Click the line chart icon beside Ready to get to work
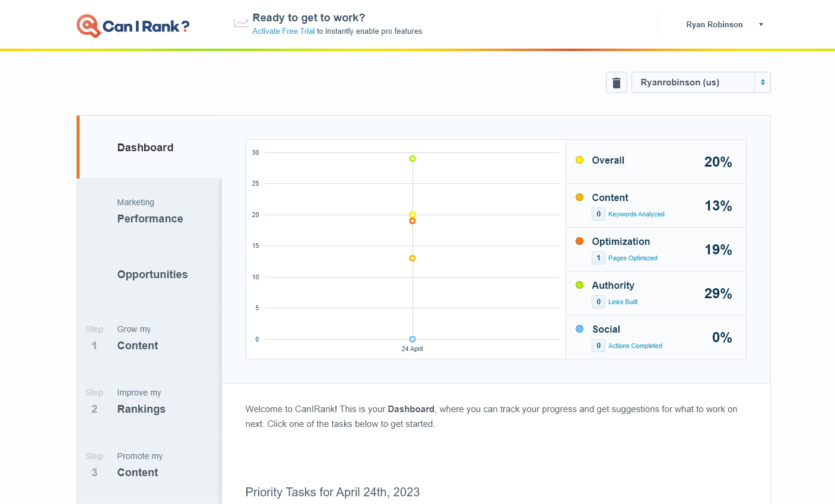Viewport: 835px width, 504px height. [241, 22]
